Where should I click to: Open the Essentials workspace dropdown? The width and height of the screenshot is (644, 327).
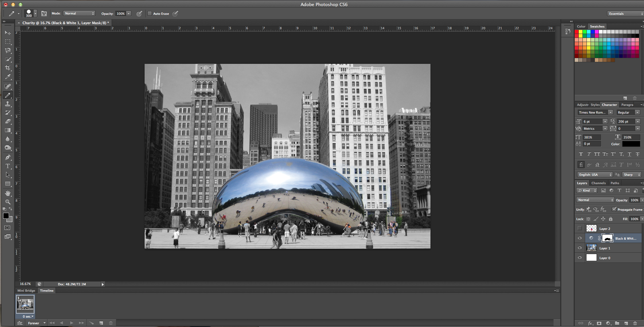(x=626, y=13)
